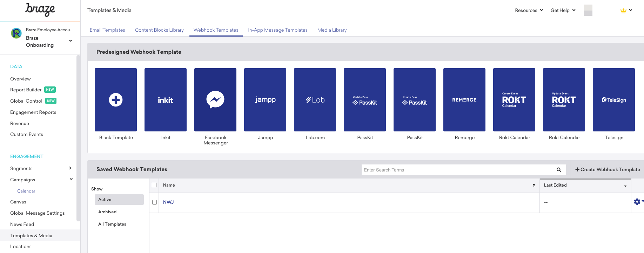Expand the Braze Onboarding workspace switcher
The height and width of the screenshot is (253, 644).
pyautogui.click(x=71, y=41)
